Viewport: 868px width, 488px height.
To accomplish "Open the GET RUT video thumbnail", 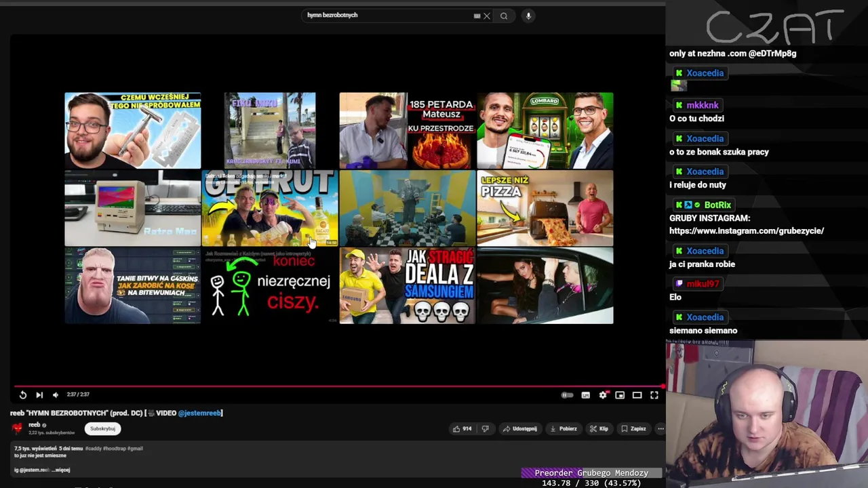I will coord(270,208).
